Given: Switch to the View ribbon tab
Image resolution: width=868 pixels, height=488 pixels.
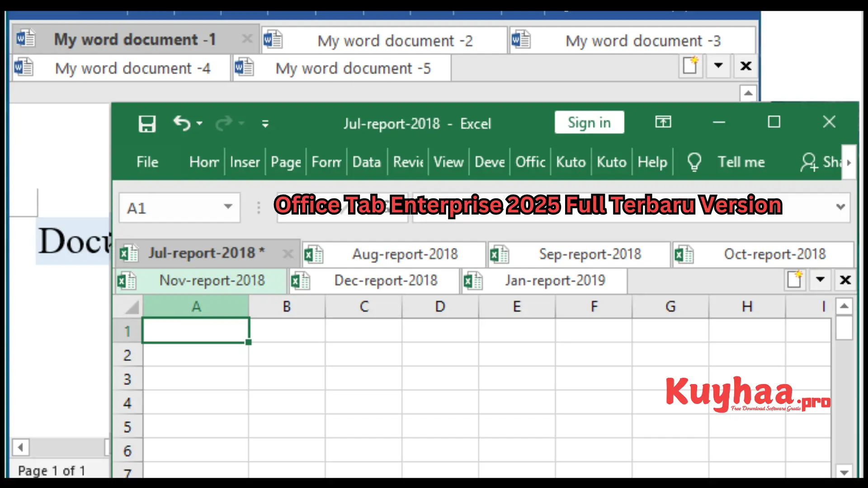Looking at the screenshot, I should coord(448,161).
